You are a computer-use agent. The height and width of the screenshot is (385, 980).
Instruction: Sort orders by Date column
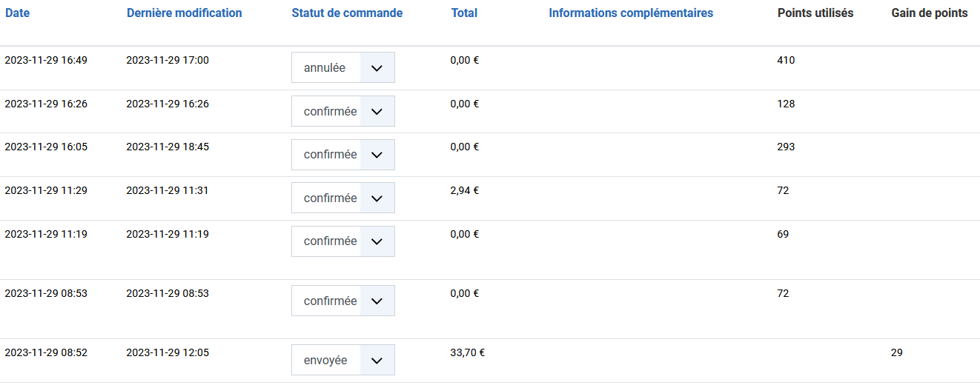coord(17,13)
